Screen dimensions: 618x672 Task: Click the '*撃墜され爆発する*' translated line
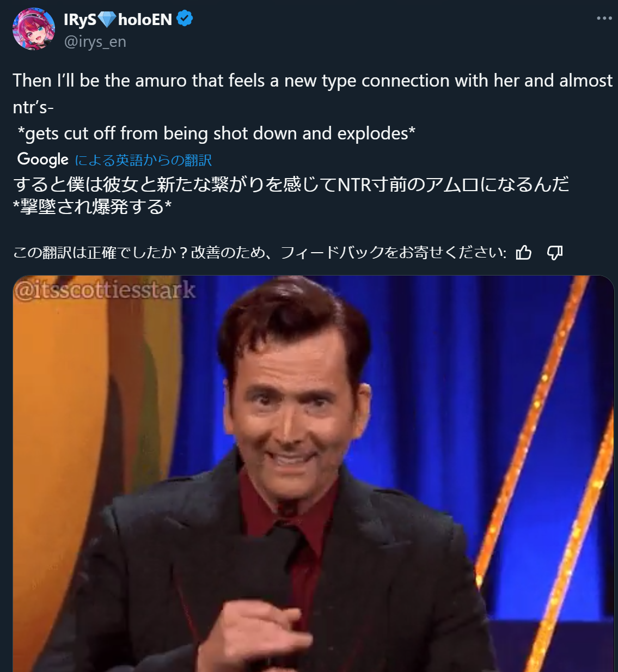point(92,207)
